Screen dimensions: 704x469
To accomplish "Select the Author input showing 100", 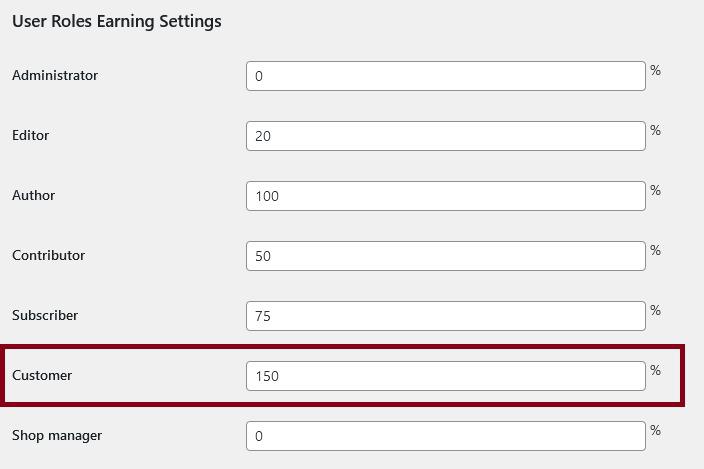I will pyautogui.click(x=445, y=196).
